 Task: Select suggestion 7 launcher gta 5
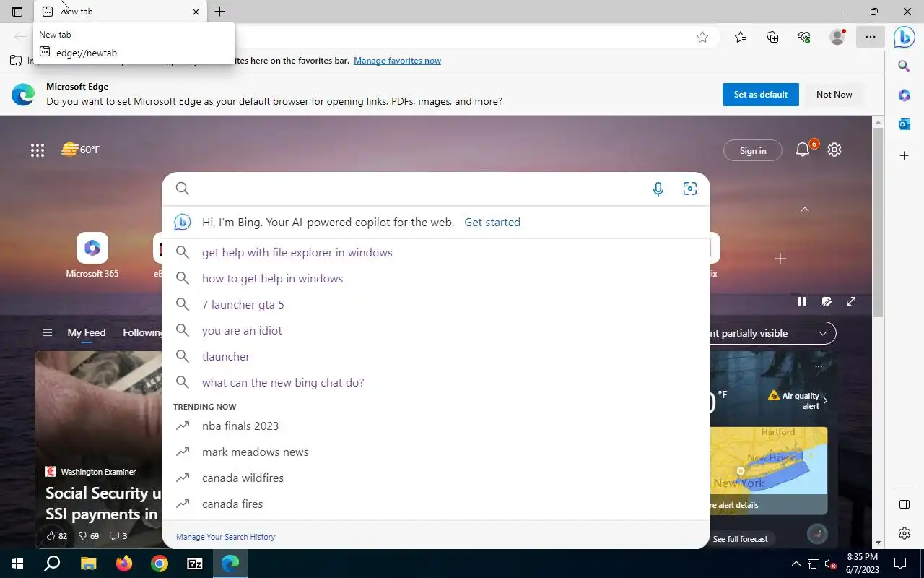tap(436, 305)
